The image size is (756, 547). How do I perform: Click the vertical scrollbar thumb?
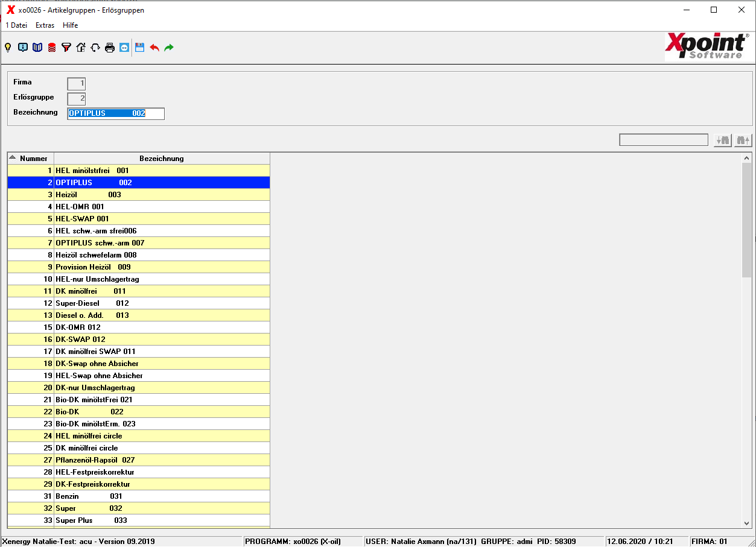747,220
